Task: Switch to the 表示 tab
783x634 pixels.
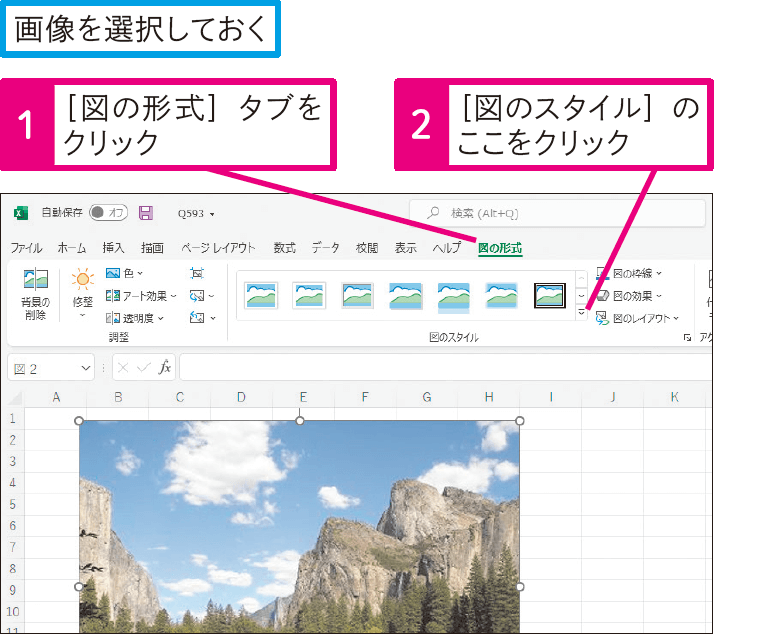Action: coord(405,248)
